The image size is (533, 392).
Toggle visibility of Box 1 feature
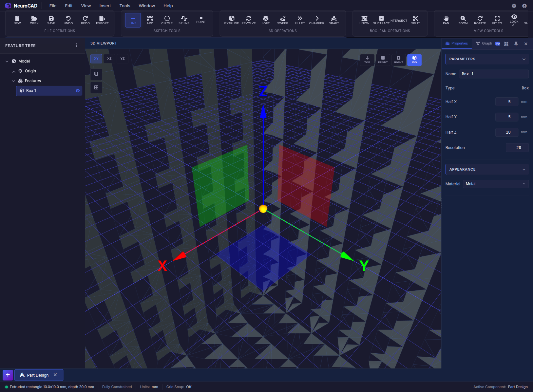77,91
